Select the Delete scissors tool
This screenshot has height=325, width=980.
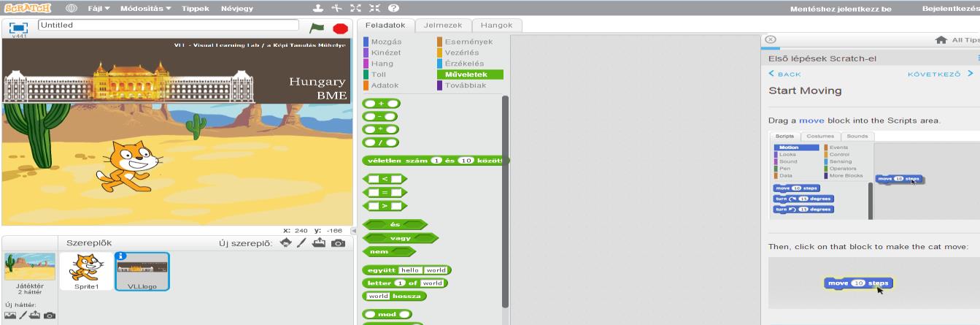tap(337, 8)
